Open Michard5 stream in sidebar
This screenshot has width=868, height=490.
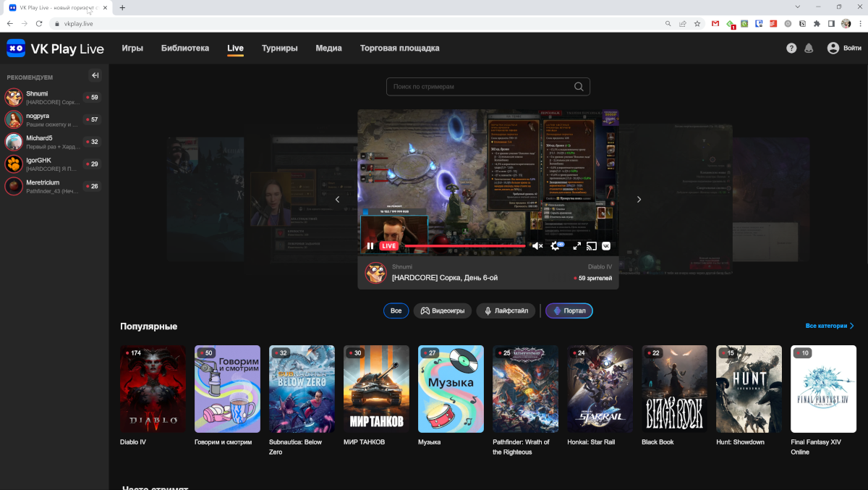coord(54,142)
